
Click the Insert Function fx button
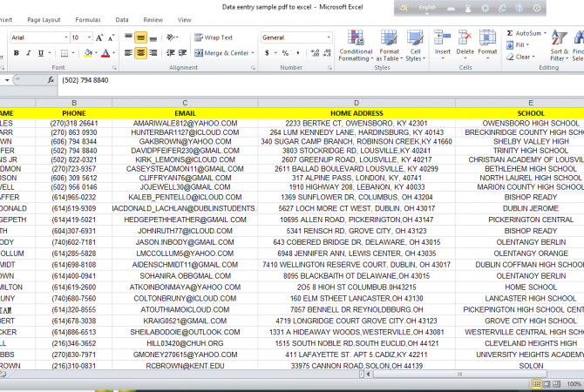coord(51,80)
